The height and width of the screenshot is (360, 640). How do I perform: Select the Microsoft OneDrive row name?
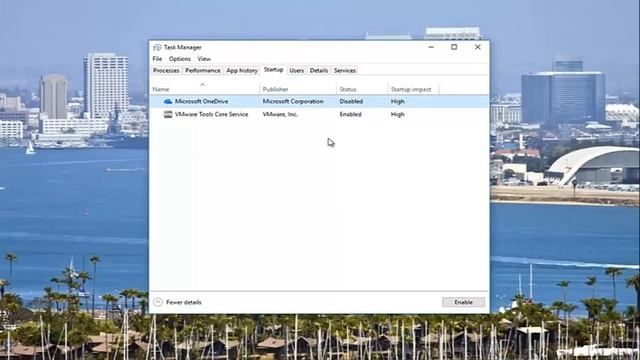[201, 101]
